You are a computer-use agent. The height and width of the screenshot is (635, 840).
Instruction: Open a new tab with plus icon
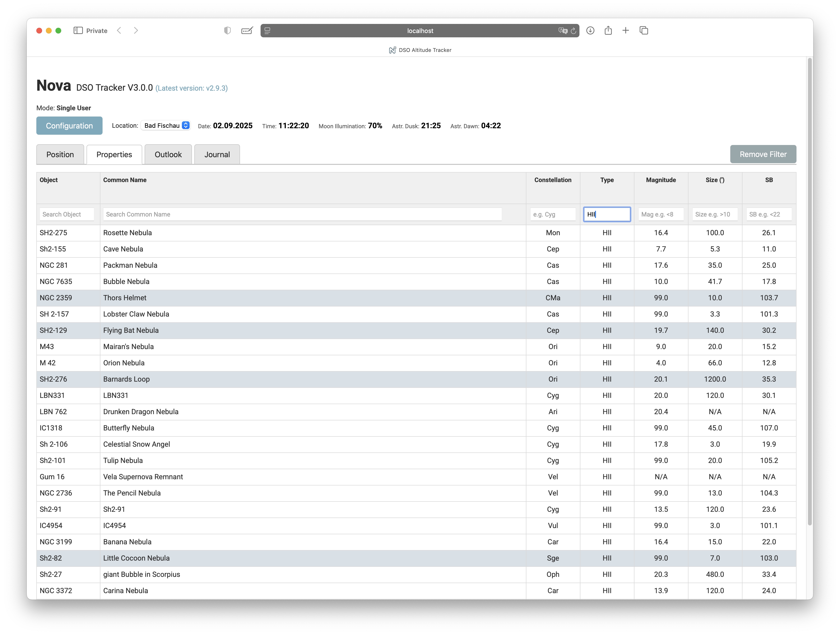pyautogui.click(x=625, y=30)
